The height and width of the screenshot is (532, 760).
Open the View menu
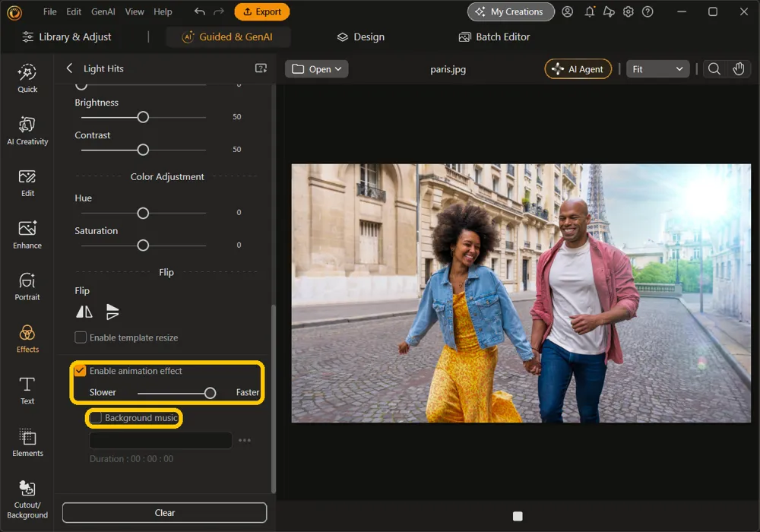pyautogui.click(x=135, y=11)
